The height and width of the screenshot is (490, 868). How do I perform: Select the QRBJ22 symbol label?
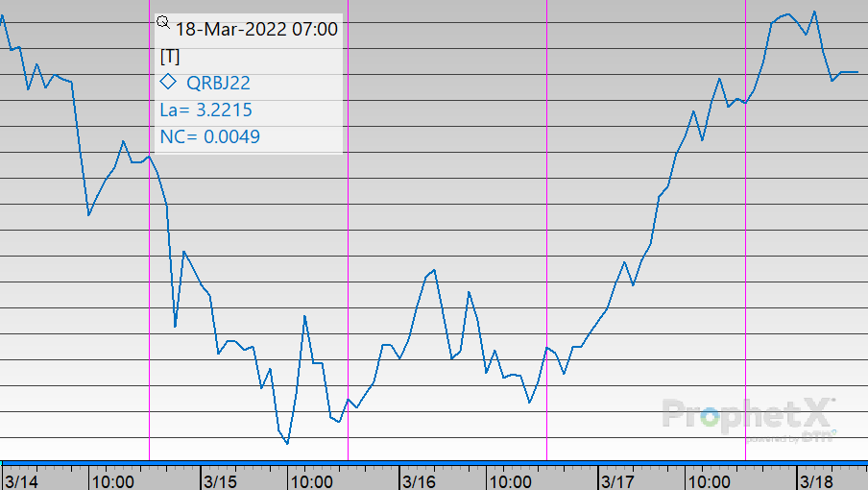coord(219,83)
